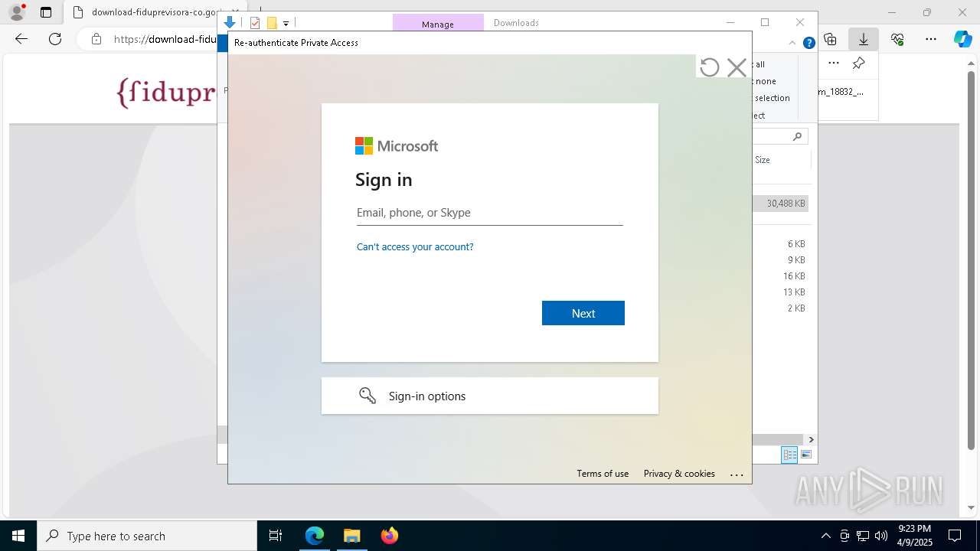Open the three-dot more options in sign-in footer
Screen dimensions: 980x551
click(737, 474)
